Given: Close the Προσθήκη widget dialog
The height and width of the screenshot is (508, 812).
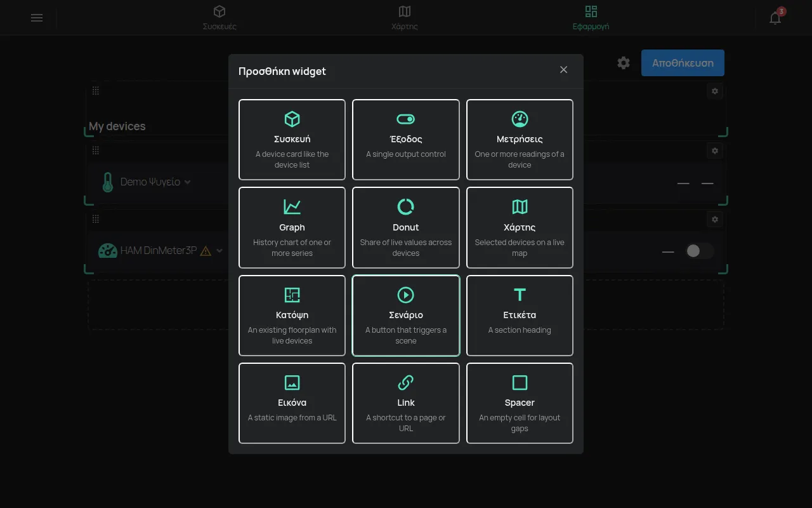Looking at the screenshot, I should [563, 70].
